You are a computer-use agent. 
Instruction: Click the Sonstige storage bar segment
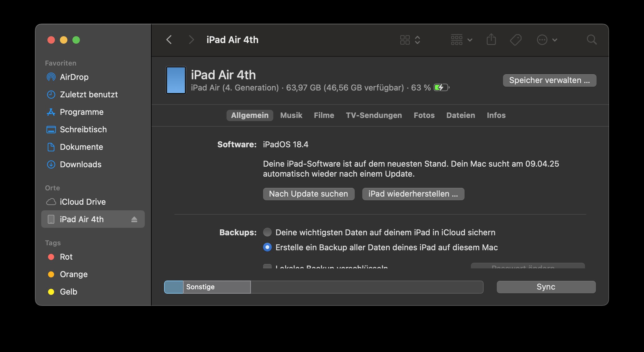[x=217, y=287]
